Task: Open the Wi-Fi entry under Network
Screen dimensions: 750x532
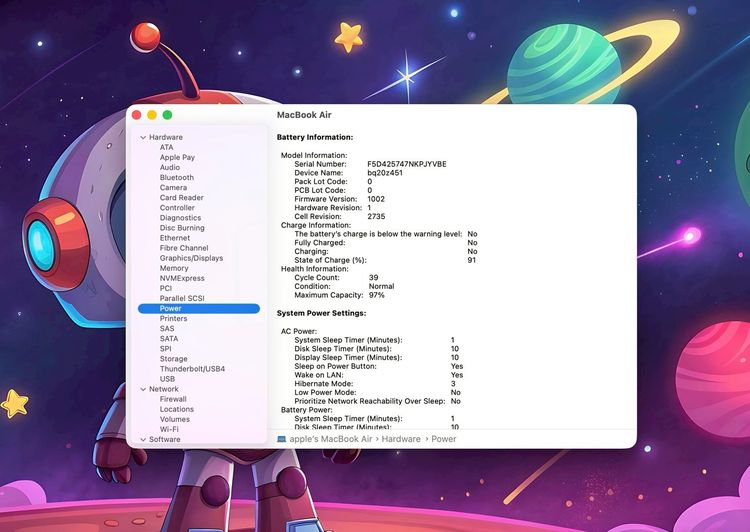Action: click(169, 429)
